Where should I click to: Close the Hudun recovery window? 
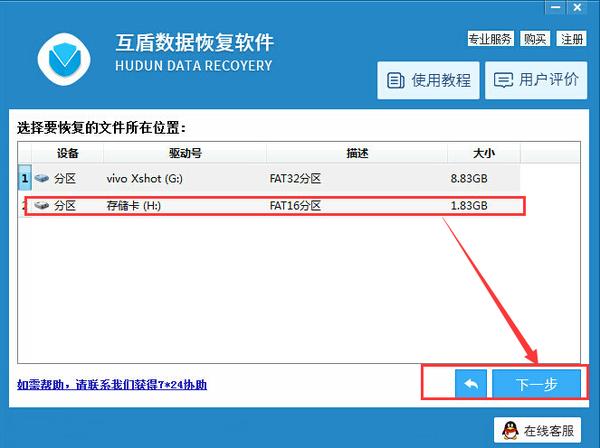(x=577, y=7)
